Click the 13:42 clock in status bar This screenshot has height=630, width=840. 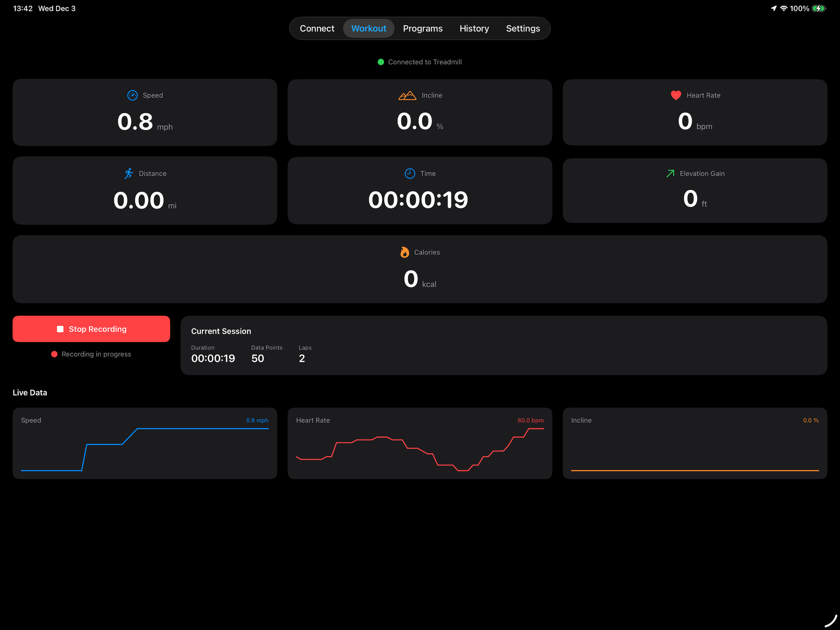(x=23, y=8)
